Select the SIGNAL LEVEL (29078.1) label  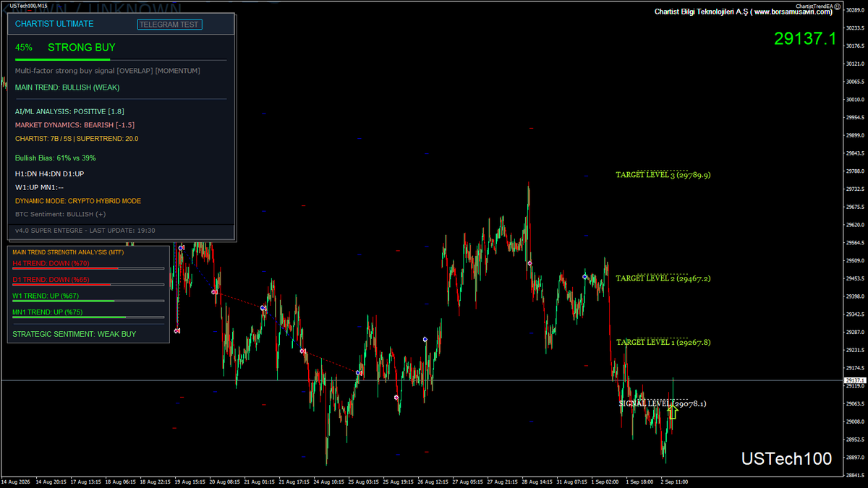click(x=663, y=404)
